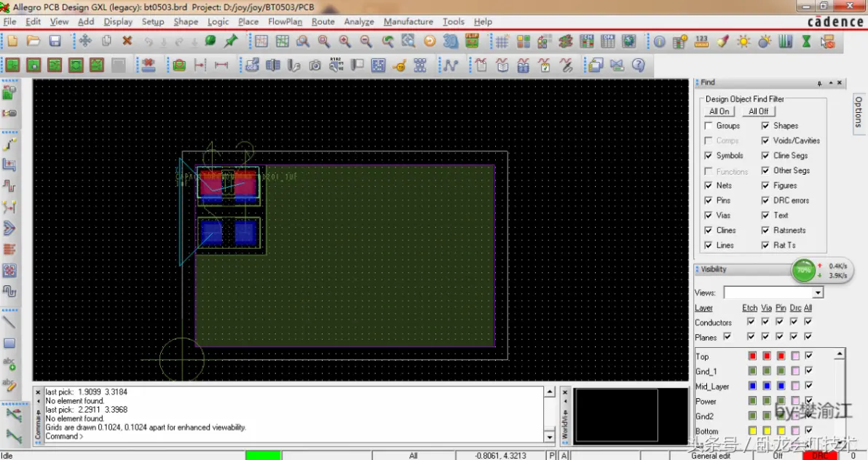Image resolution: width=868 pixels, height=460 pixels.
Task: Uncheck the Symbols find filter checkbox
Action: [x=708, y=156]
